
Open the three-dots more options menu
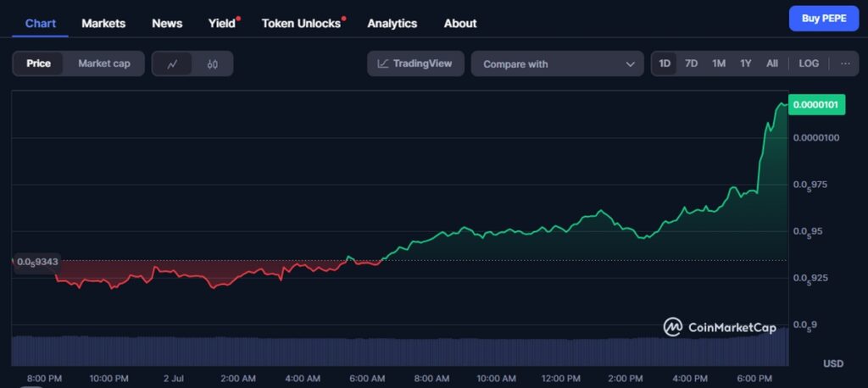click(845, 64)
